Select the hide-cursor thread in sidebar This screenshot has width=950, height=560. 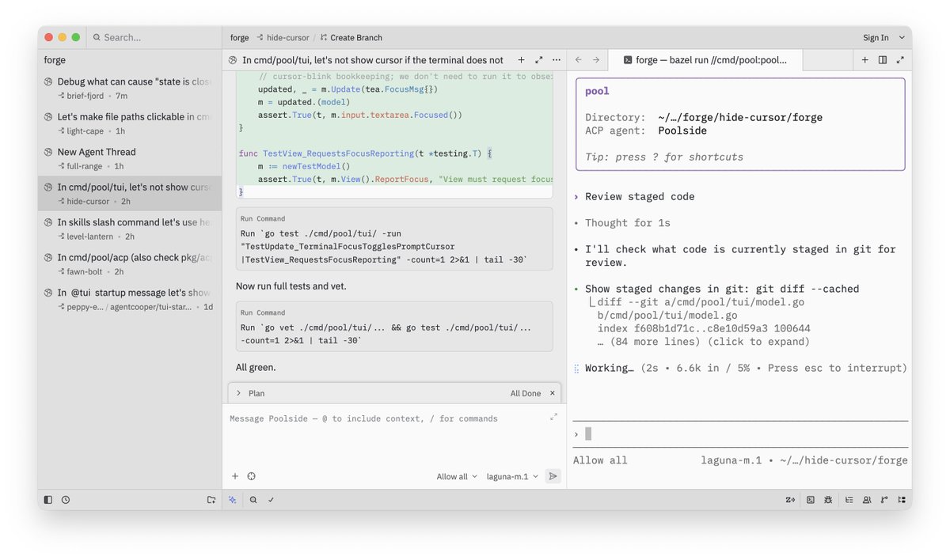130,193
